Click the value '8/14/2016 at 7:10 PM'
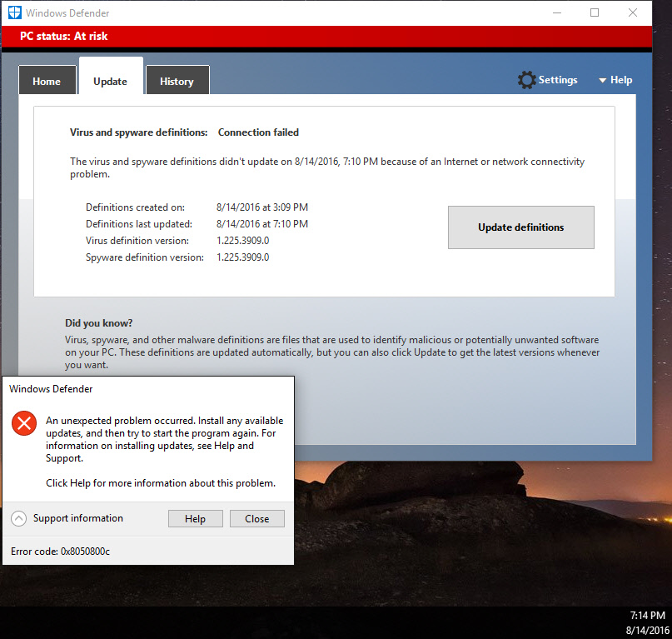This screenshot has height=639, width=672. [x=262, y=224]
